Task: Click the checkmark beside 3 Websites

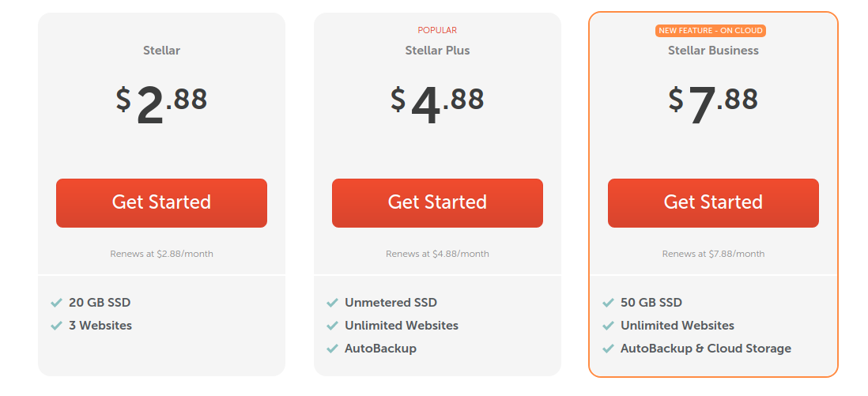Action: click(x=56, y=326)
